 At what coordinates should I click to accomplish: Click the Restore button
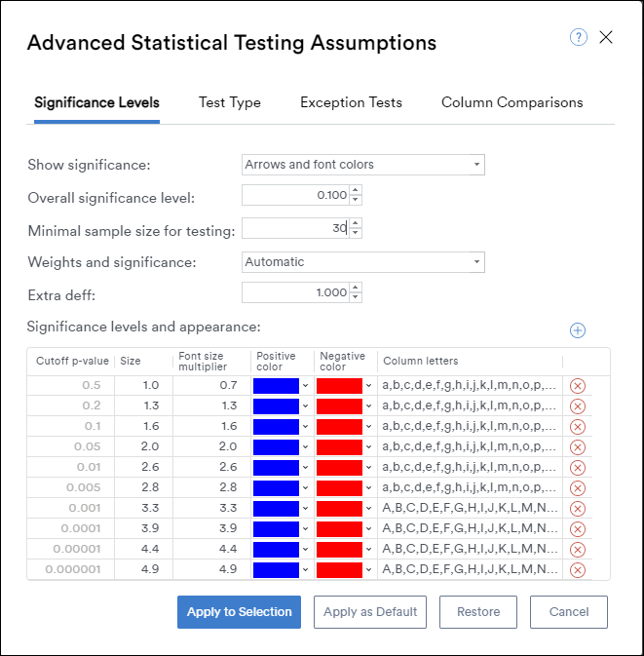point(478,612)
